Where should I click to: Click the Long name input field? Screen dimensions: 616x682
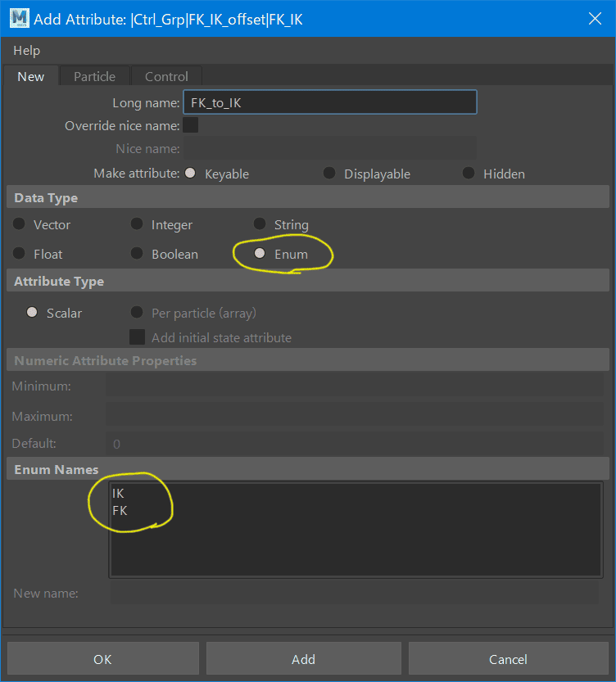(330, 102)
